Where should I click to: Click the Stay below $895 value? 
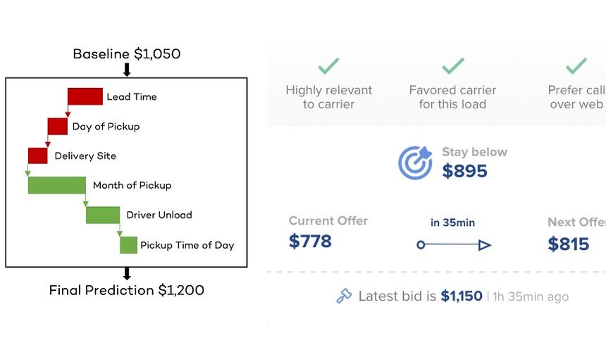[x=465, y=171]
